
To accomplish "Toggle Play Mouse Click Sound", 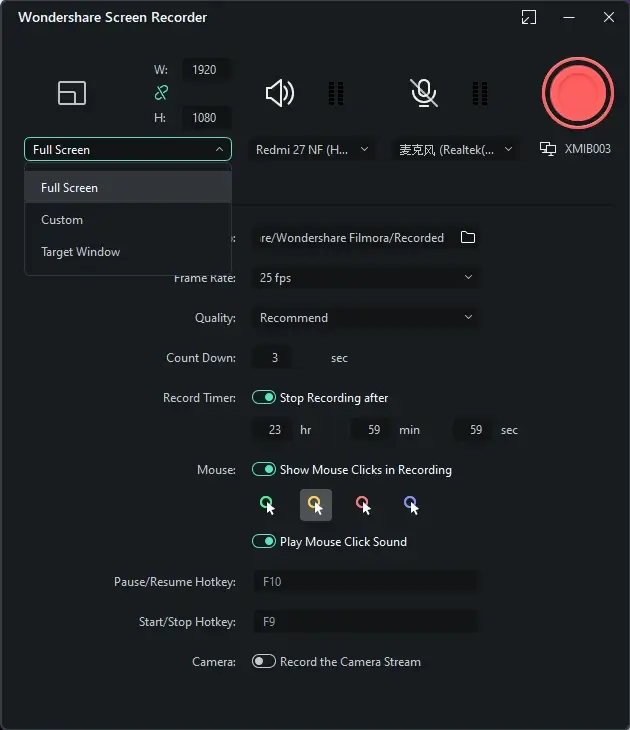I will (264, 541).
